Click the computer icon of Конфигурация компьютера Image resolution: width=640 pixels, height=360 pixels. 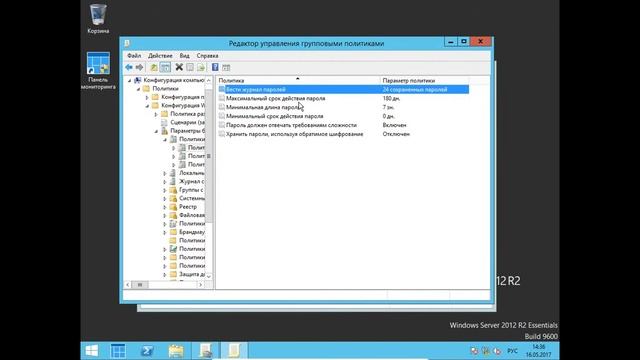(138, 80)
